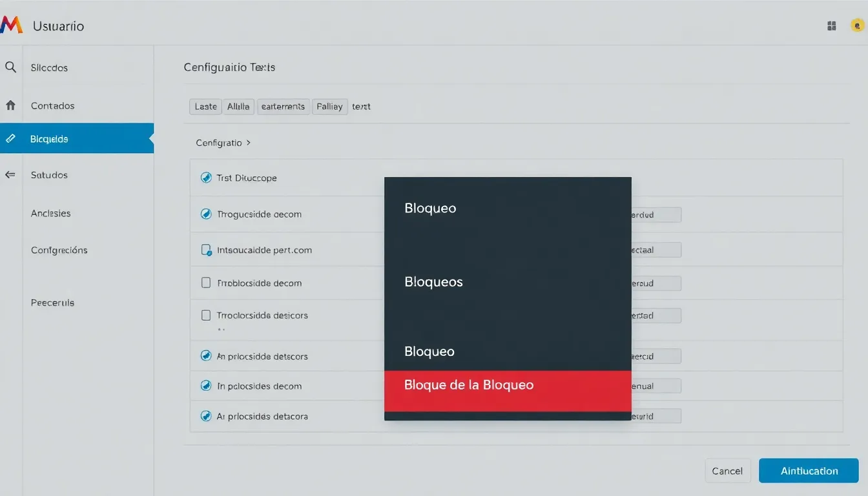Open the apps grid icon in header
Screen dimensions: 868x496
(832, 26)
